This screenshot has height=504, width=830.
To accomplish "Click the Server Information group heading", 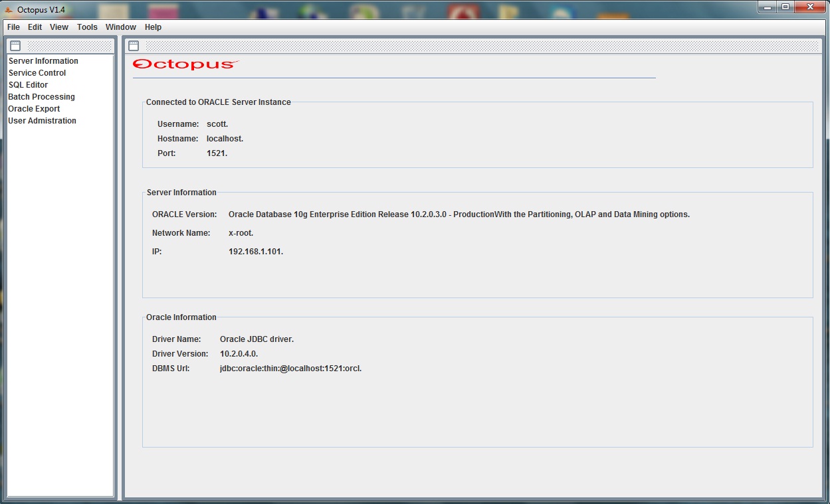I will pos(181,193).
